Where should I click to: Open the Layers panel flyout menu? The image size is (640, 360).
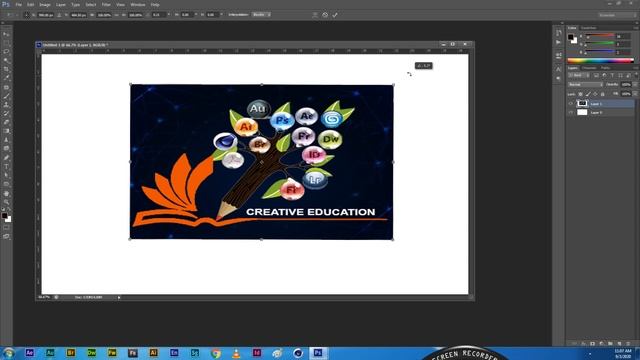tap(635, 68)
